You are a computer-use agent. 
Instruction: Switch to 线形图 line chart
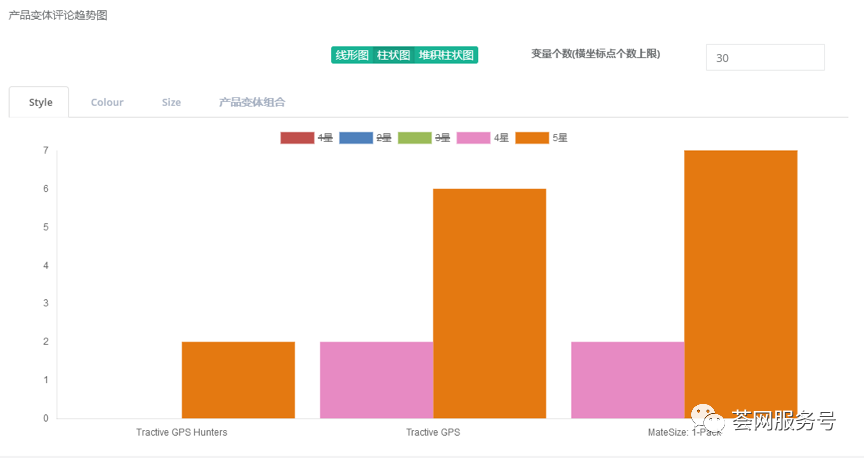352,55
